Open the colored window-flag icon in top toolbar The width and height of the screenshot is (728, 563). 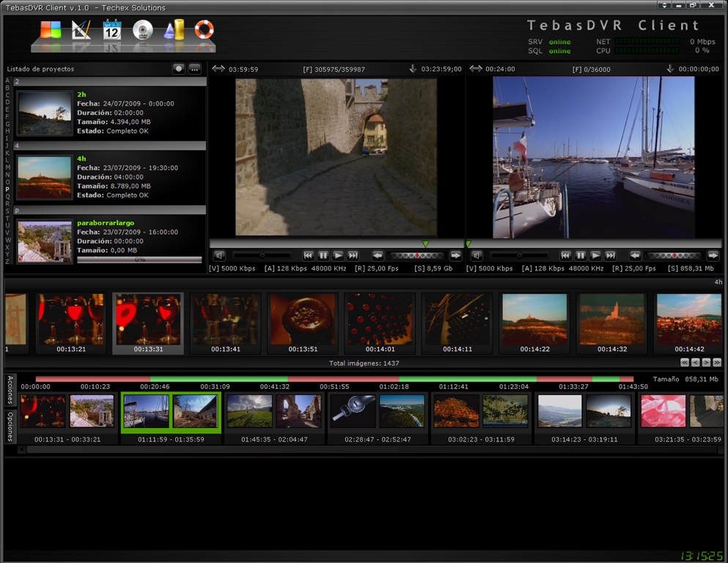51,30
